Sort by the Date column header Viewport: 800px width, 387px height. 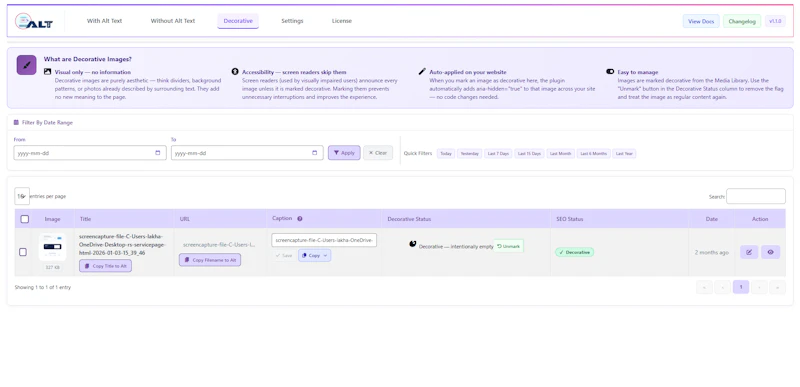(x=712, y=219)
